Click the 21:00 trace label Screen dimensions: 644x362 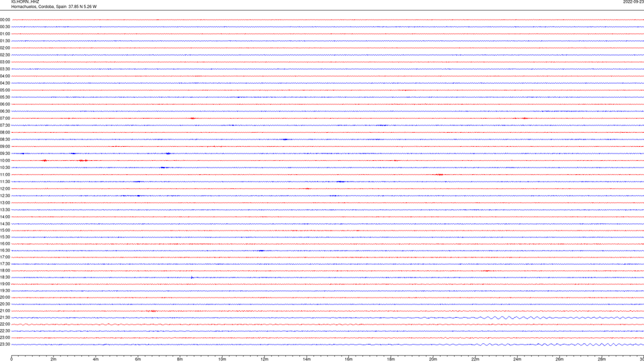[5, 310]
